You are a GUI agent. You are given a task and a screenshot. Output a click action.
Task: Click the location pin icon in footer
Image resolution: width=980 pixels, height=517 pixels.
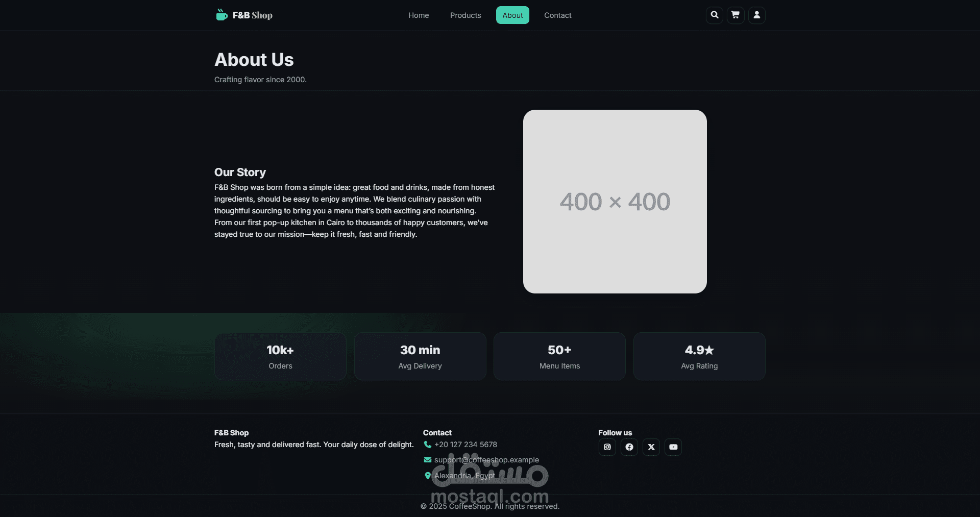pos(428,476)
